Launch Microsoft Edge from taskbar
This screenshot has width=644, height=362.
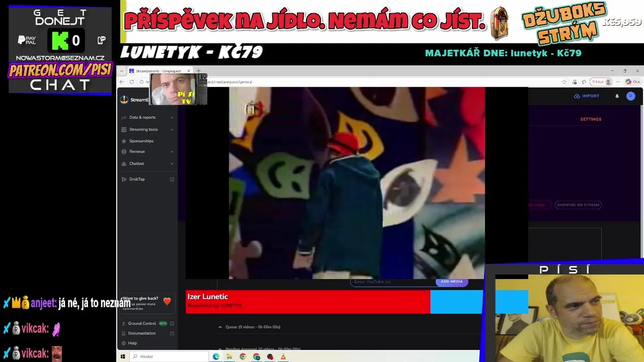coord(216,357)
